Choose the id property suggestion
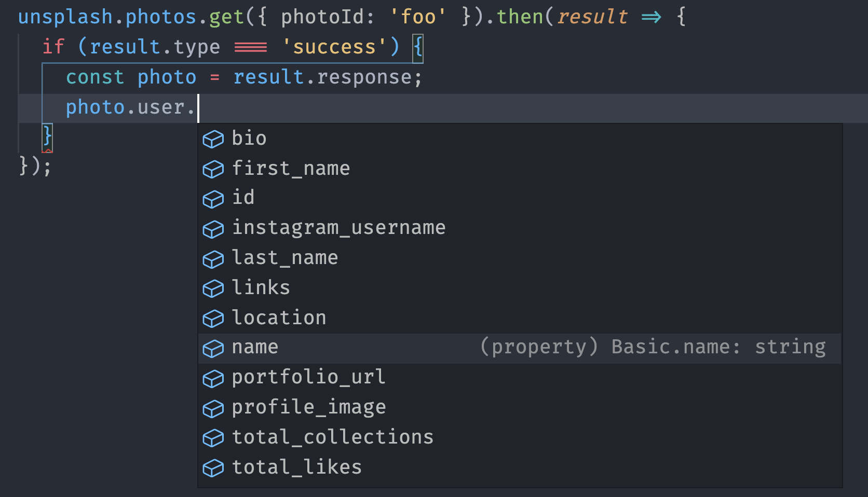The image size is (868, 497). [520, 198]
